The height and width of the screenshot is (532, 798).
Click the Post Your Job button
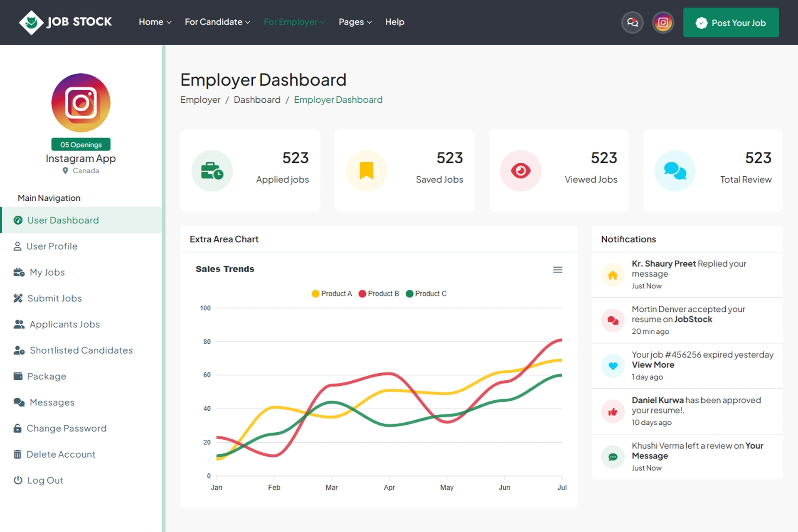[x=731, y=22]
